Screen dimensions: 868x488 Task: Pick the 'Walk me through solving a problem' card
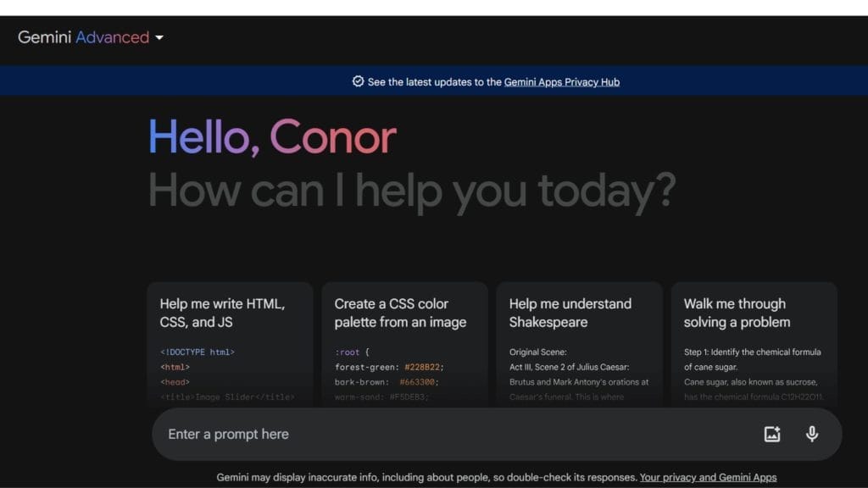point(754,344)
